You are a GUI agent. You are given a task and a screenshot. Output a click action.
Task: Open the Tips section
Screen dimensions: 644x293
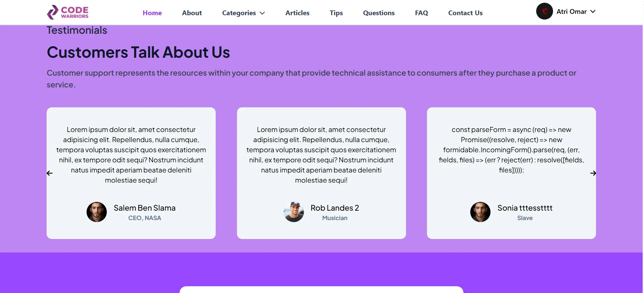coord(336,13)
